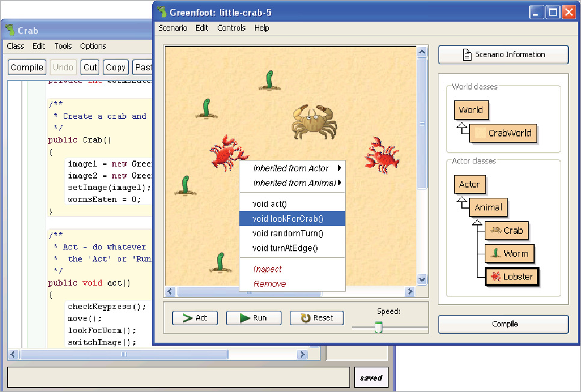
Task: Select Inspect in the context menu
Action: [268, 269]
